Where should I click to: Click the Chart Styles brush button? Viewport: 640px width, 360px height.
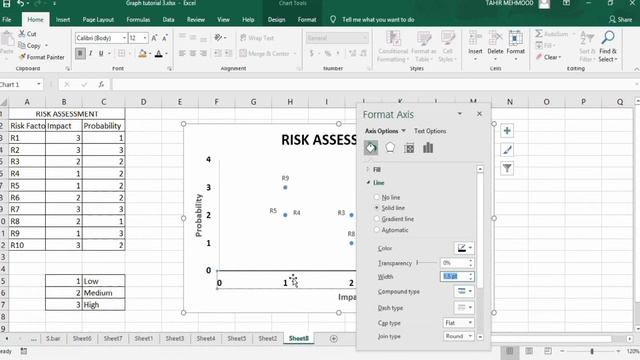point(507,150)
